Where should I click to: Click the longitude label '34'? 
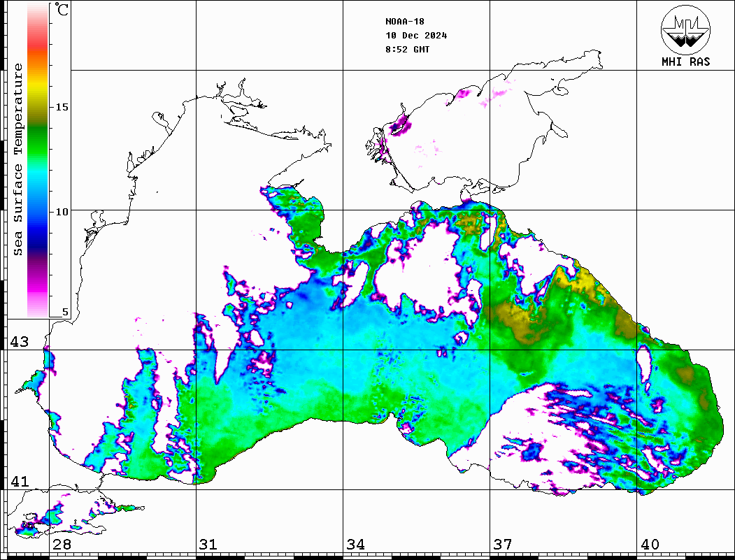point(355,545)
